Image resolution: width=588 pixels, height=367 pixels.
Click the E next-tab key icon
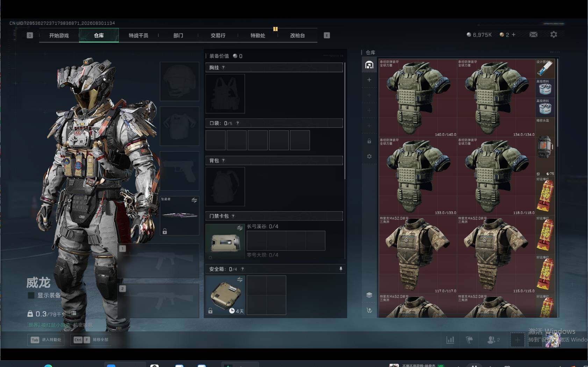(327, 35)
